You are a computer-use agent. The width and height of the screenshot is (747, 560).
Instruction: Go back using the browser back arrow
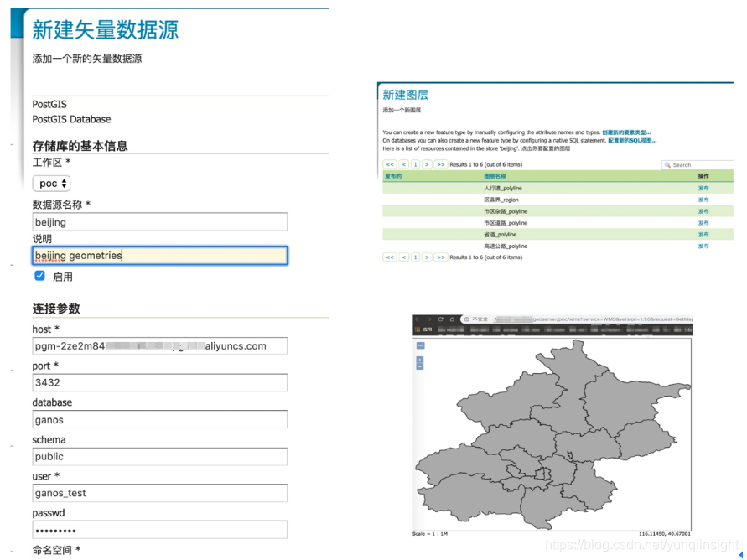(x=418, y=319)
